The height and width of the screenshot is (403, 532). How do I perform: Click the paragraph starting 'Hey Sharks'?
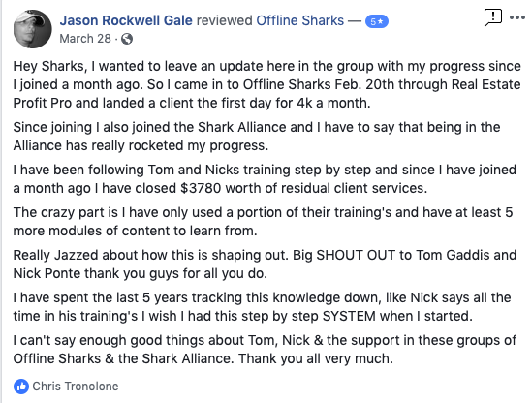tap(266, 84)
